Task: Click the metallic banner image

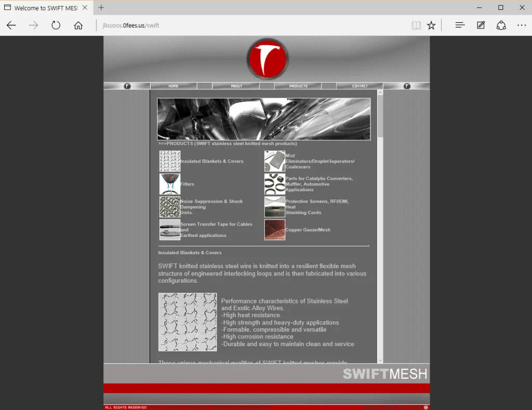Action: click(264, 119)
